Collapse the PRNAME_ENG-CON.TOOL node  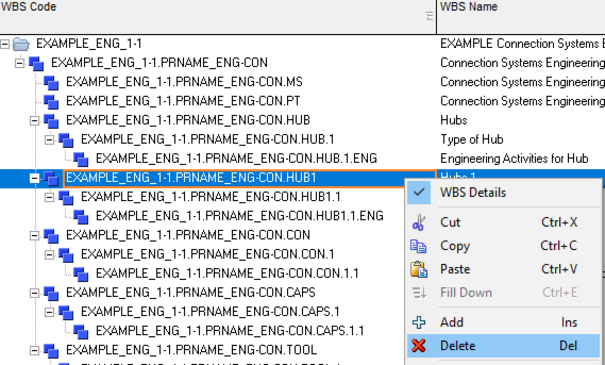34,351
